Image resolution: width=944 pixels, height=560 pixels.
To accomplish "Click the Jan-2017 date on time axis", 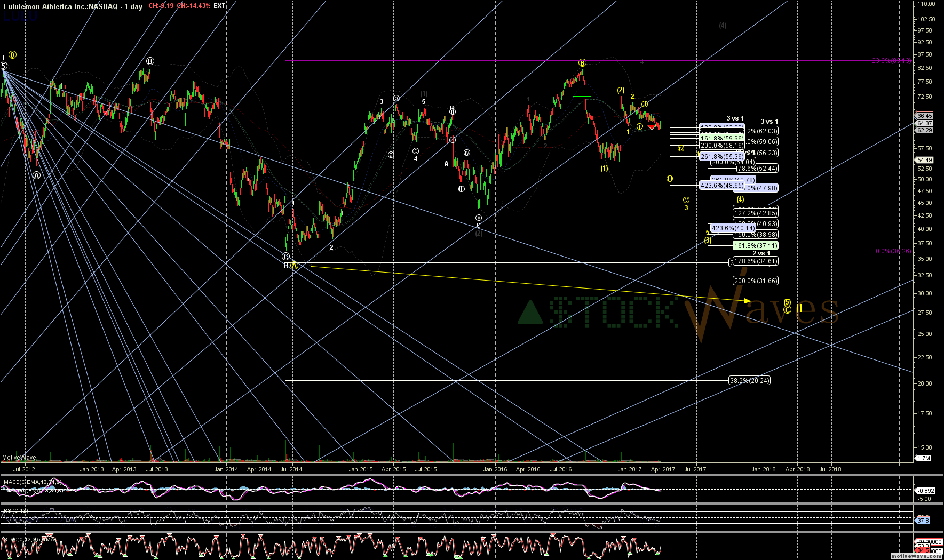I will coord(630,470).
